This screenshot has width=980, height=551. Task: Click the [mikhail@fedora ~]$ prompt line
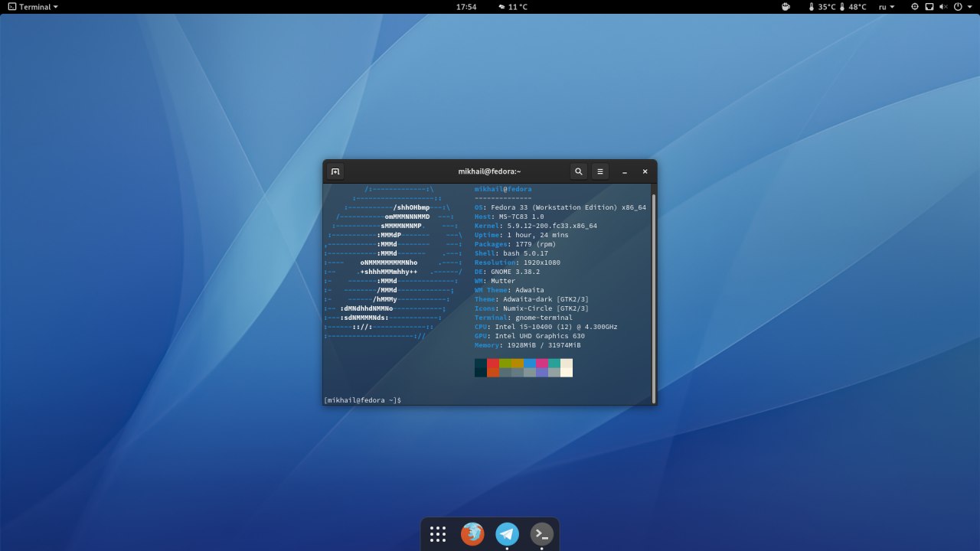362,400
